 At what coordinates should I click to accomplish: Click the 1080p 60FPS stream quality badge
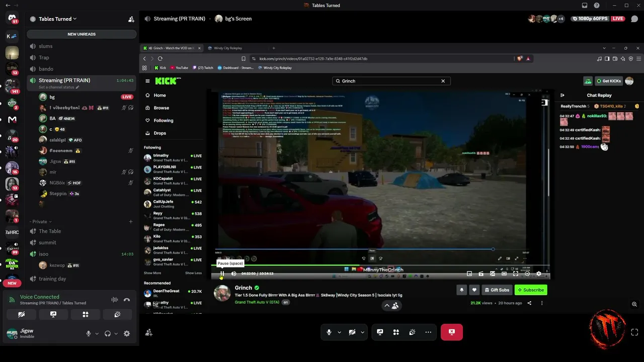pos(591,19)
